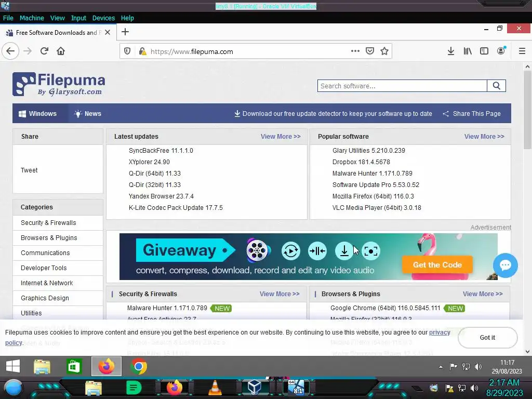Click the page vertical scrollbar
Screen dimensions: 532x399
click(527, 110)
